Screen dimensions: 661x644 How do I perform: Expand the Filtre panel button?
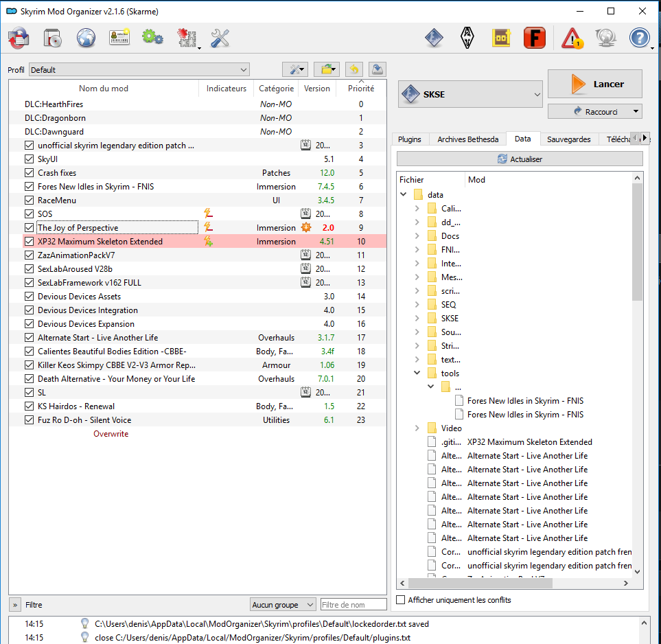point(15,605)
